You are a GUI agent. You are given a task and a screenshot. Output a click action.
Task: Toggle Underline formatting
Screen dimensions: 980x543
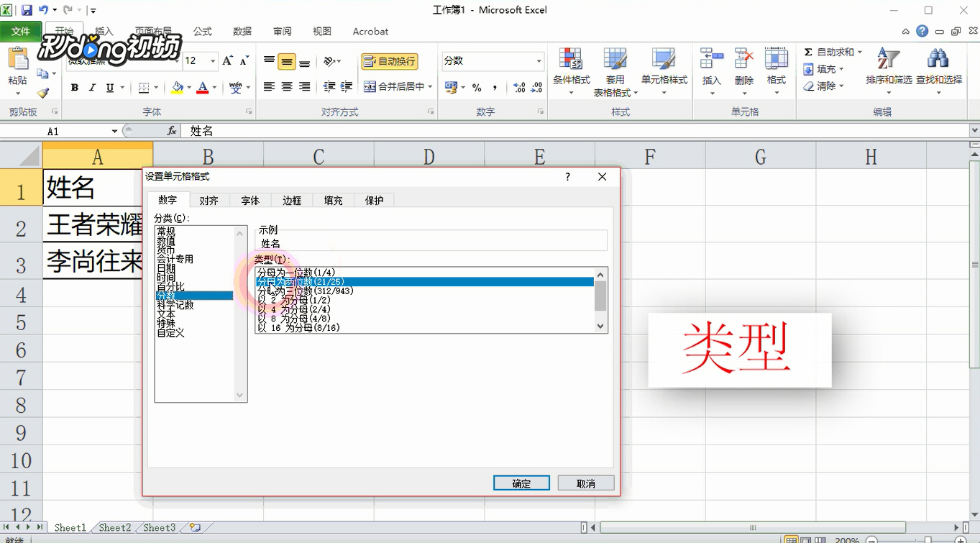110,88
